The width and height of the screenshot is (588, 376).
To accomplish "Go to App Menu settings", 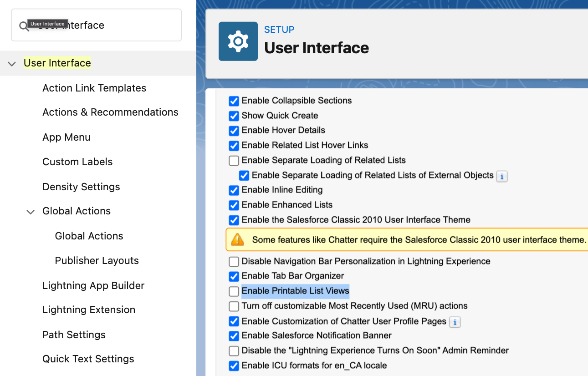I will point(66,137).
